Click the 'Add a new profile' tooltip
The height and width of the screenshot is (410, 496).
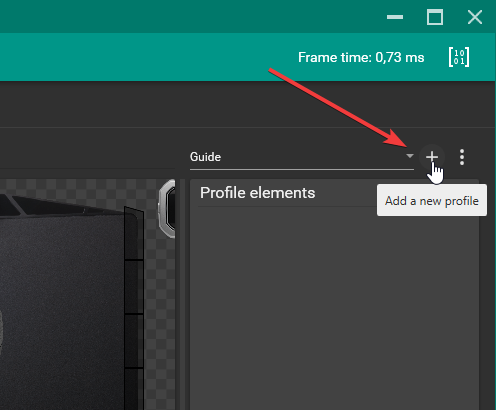[x=432, y=201]
